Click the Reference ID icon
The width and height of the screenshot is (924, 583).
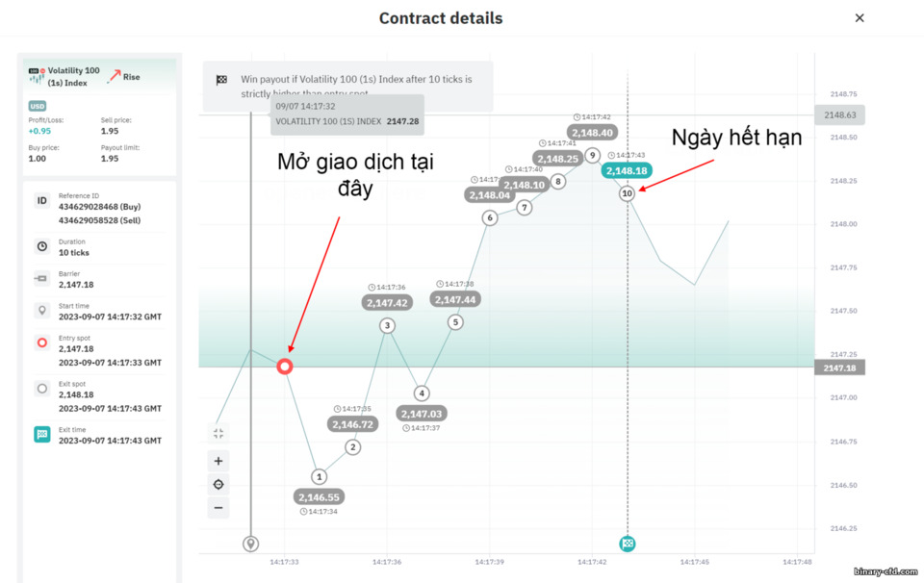pyautogui.click(x=41, y=201)
